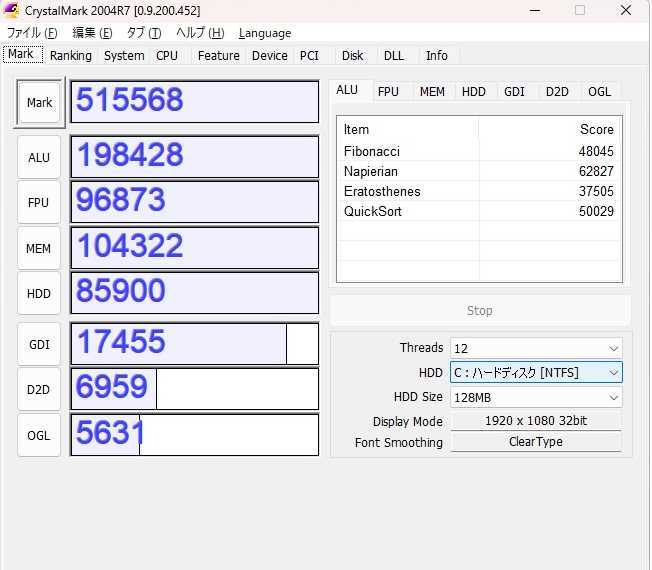The height and width of the screenshot is (570, 652).
Task: Run the HDD benchmark test
Action: [39, 293]
